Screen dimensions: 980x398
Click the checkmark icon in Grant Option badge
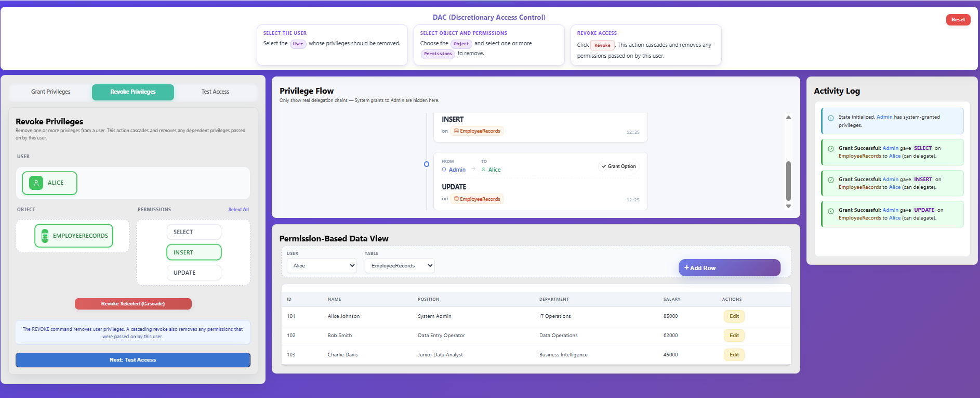(x=604, y=166)
